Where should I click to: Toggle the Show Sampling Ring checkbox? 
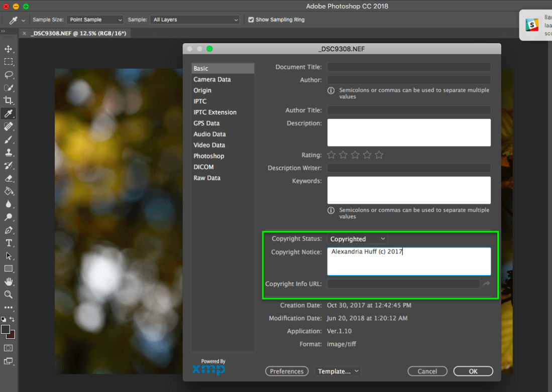click(x=251, y=20)
